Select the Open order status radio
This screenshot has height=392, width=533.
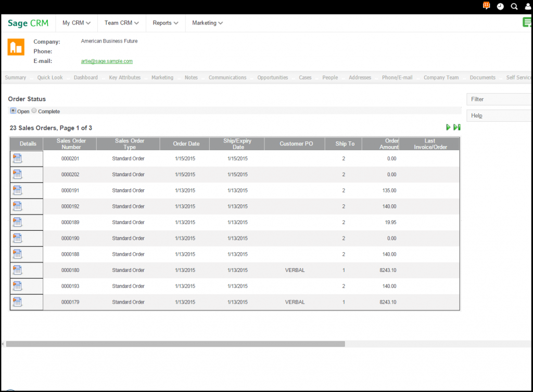13,111
